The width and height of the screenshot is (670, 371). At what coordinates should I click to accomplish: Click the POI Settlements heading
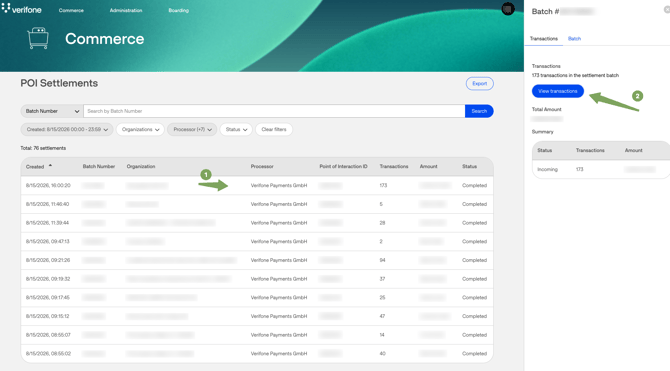coord(59,83)
